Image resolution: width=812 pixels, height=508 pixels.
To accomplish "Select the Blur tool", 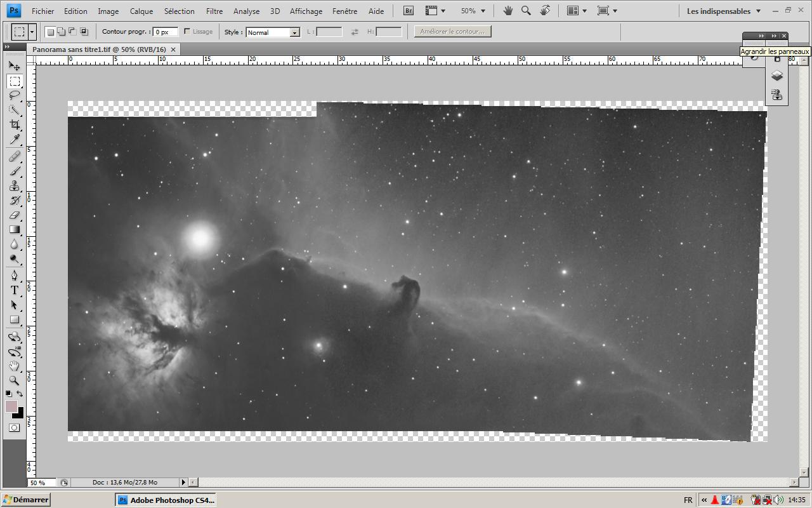I will click(14, 244).
